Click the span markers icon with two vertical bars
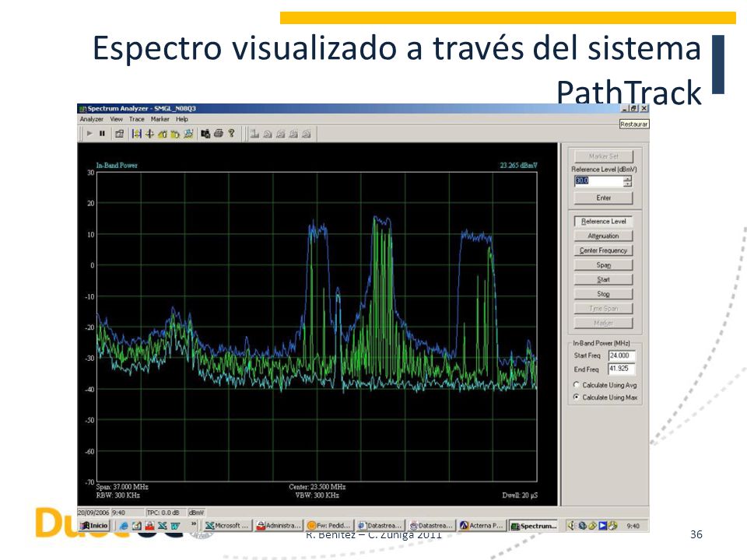This screenshot has height=560, width=747. point(137,135)
